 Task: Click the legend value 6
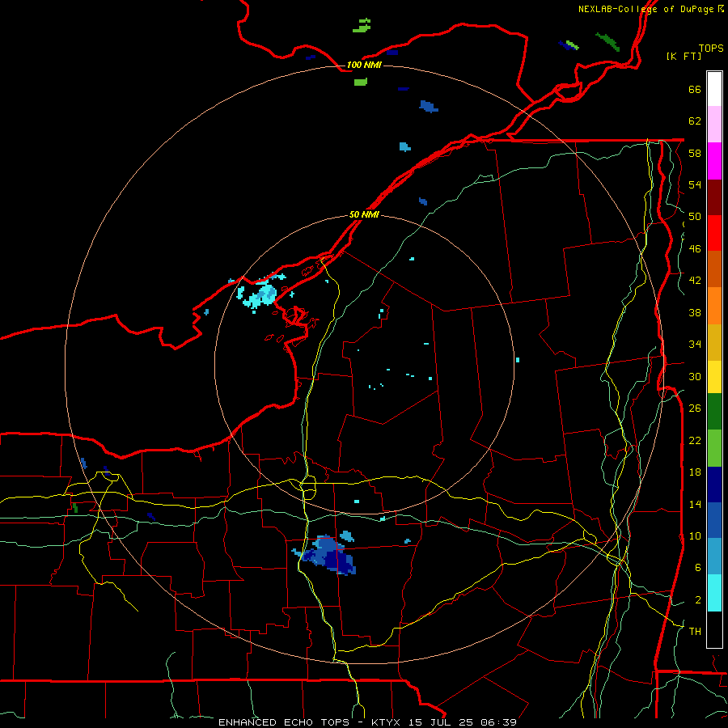pos(697,568)
